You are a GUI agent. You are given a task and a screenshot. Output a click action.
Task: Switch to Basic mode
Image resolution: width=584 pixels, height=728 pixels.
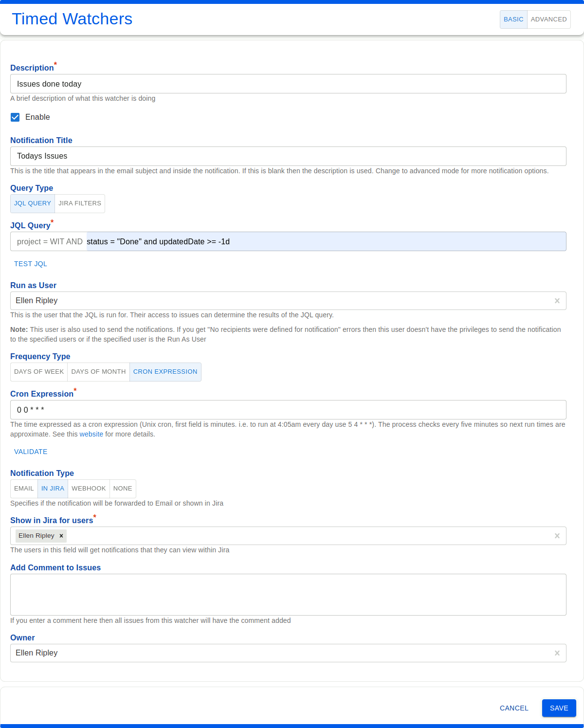click(513, 19)
